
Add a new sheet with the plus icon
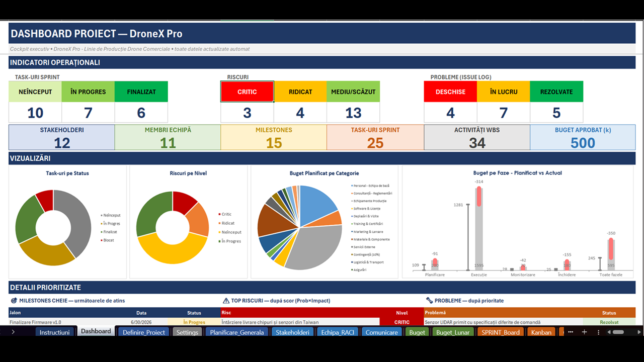click(x=584, y=332)
